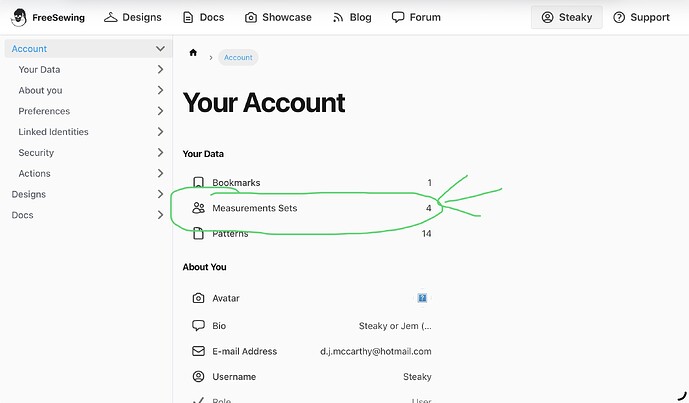The height and width of the screenshot is (403, 689).
Task: Open Docs in top navigation
Action: click(x=203, y=18)
